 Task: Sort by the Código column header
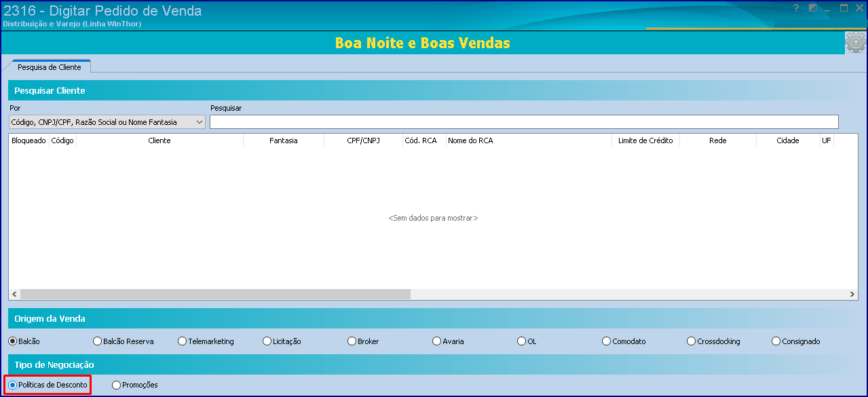(62, 140)
